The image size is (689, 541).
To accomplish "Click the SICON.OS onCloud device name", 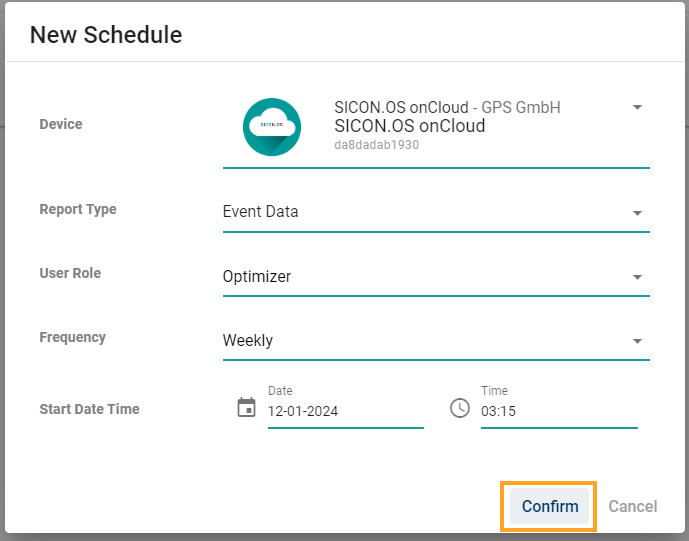I will (x=409, y=126).
